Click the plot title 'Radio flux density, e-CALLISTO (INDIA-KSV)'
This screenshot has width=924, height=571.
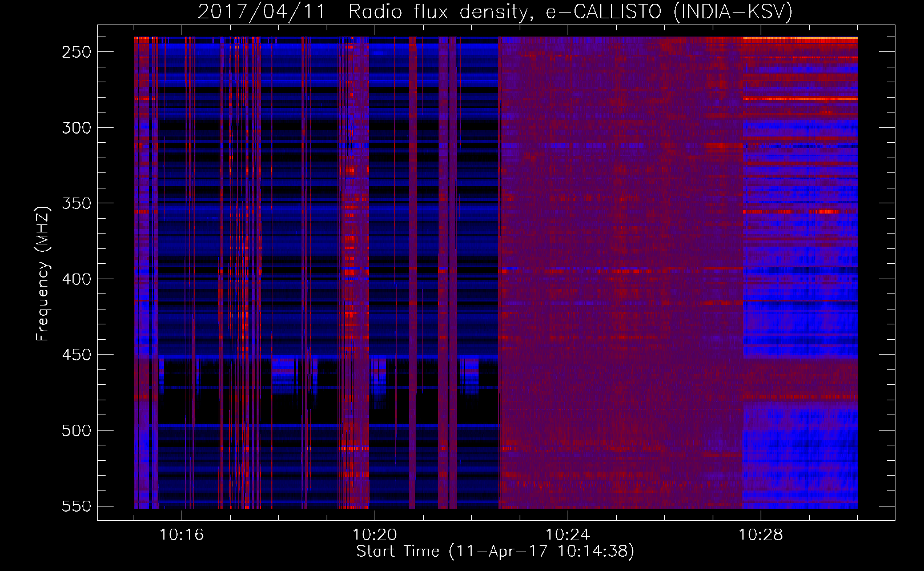tap(571, 11)
